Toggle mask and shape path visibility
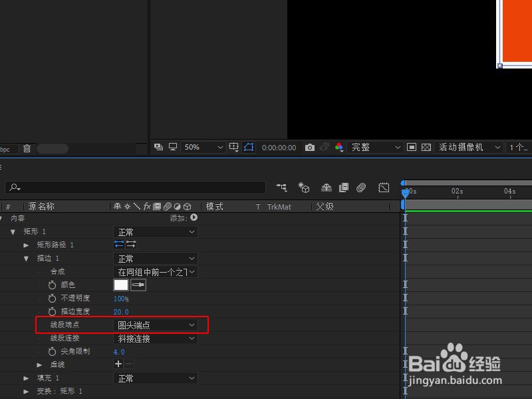This screenshot has height=399, width=532. [249, 147]
